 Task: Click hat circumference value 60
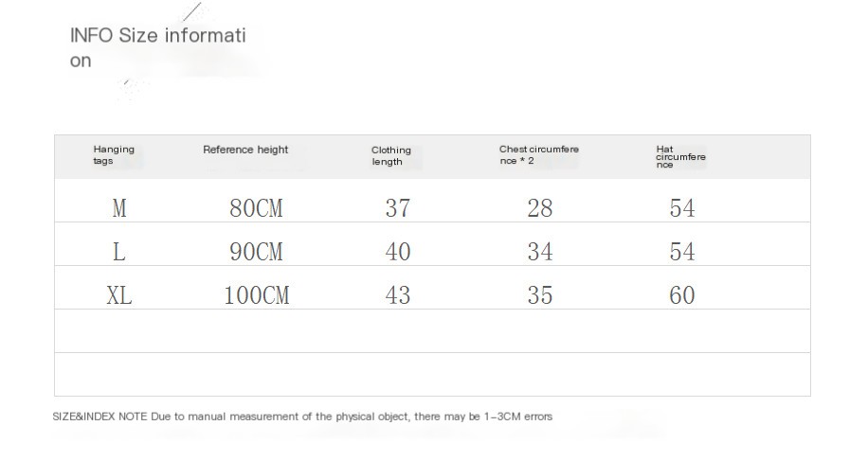[682, 295]
